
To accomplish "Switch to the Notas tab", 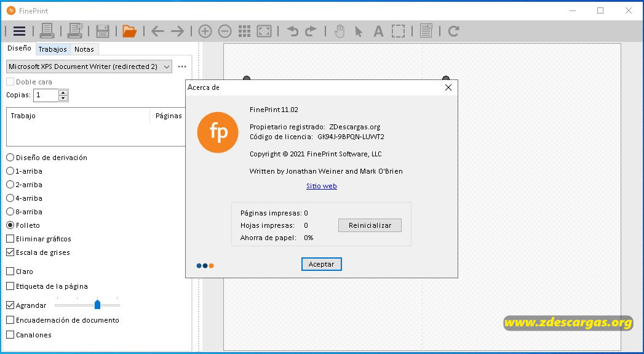I will click(84, 49).
